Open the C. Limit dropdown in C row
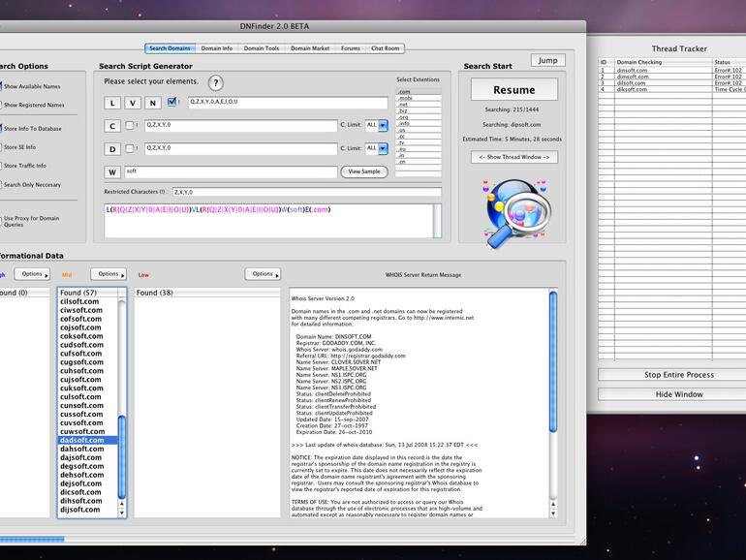This screenshot has width=746, height=560. (x=383, y=124)
